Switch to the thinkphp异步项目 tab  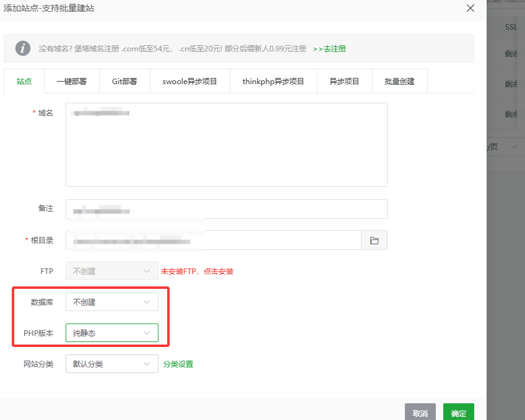[274, 81]
